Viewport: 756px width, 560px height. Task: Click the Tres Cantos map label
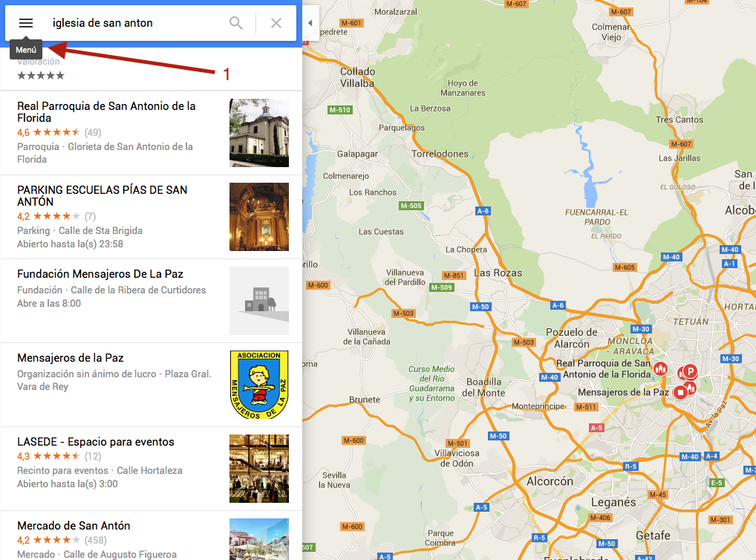[x=680, y=120]
